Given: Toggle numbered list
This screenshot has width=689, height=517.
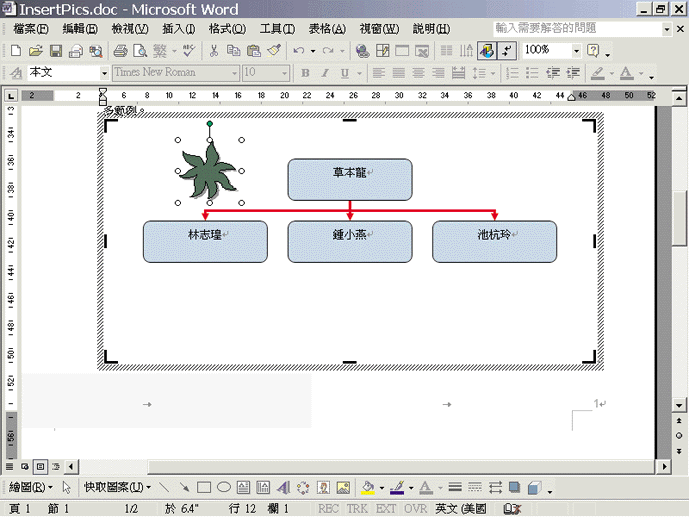Looking at the screenshot, I should [512, 73].
